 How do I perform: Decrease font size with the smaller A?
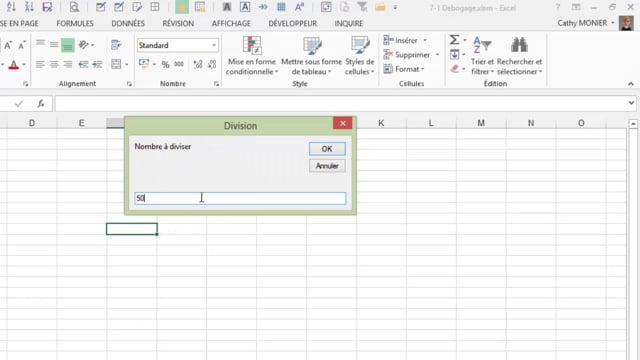22,45
